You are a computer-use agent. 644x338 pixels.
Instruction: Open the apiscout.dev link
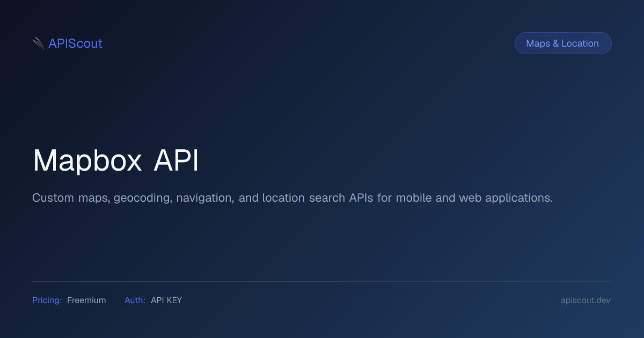tap(586, 300)
